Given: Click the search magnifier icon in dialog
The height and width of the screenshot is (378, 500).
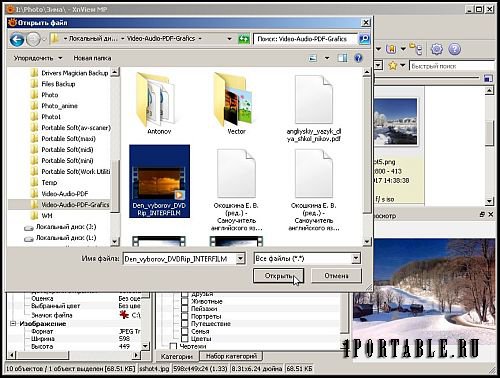Looking at the screenshot, I should 364,39.
